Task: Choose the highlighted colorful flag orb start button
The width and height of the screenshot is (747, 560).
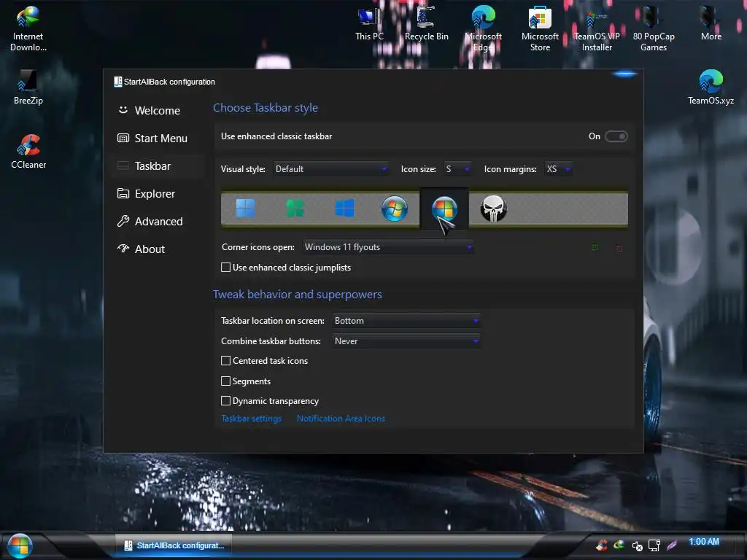Action: click(444, 209)
